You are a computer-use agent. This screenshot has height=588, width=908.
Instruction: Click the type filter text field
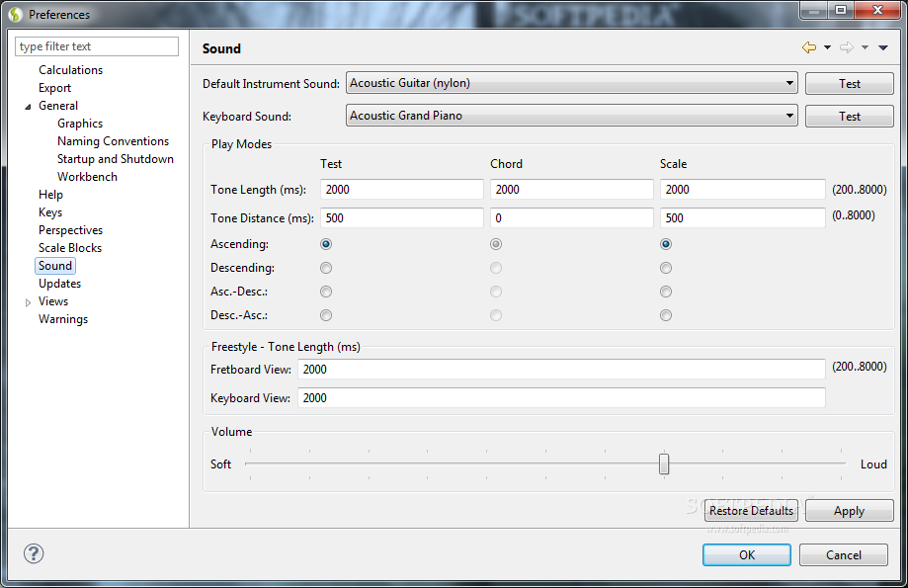click(x=97, y=46)
